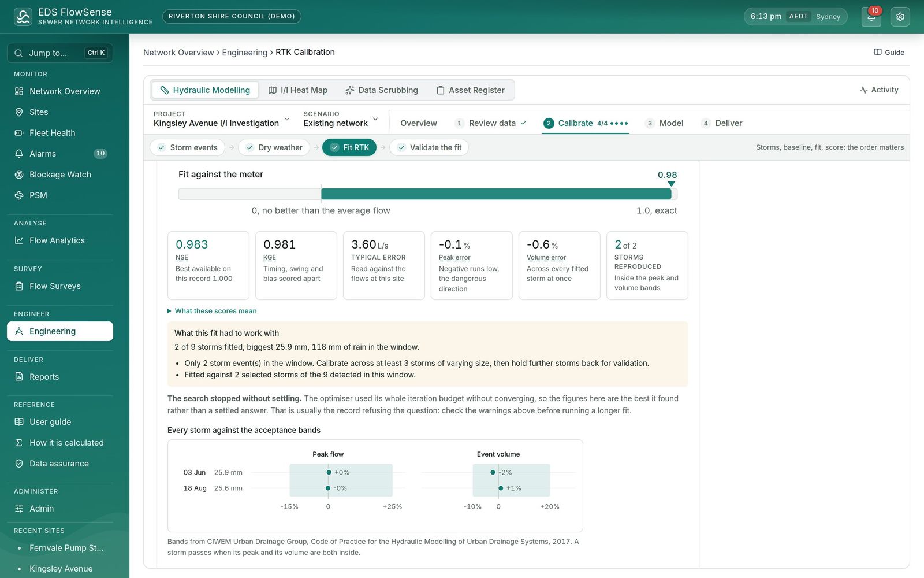This screenshot has width=924, height=578.
Task: Open User guide reference
Action: [x=60, y=422]
